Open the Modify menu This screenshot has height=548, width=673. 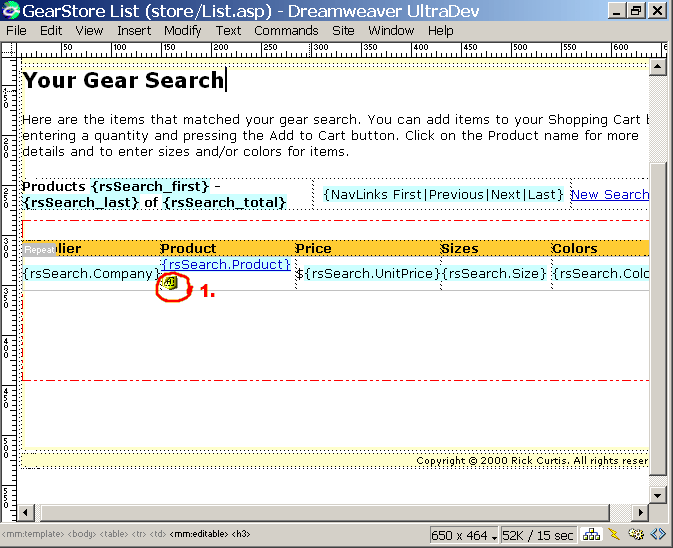coord(182,30)
